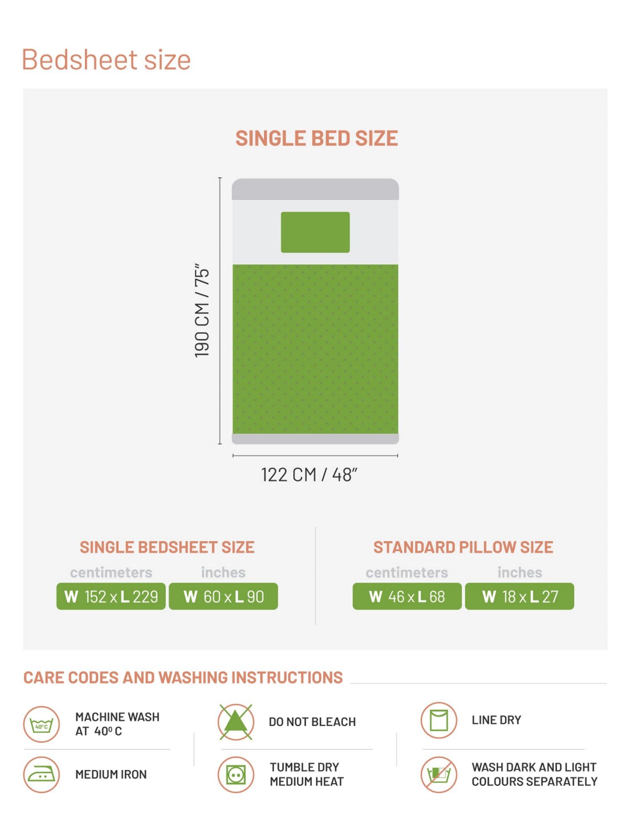Click the 122 CM / 48″ width label
630x840 pixels.
tap(309, 475)
